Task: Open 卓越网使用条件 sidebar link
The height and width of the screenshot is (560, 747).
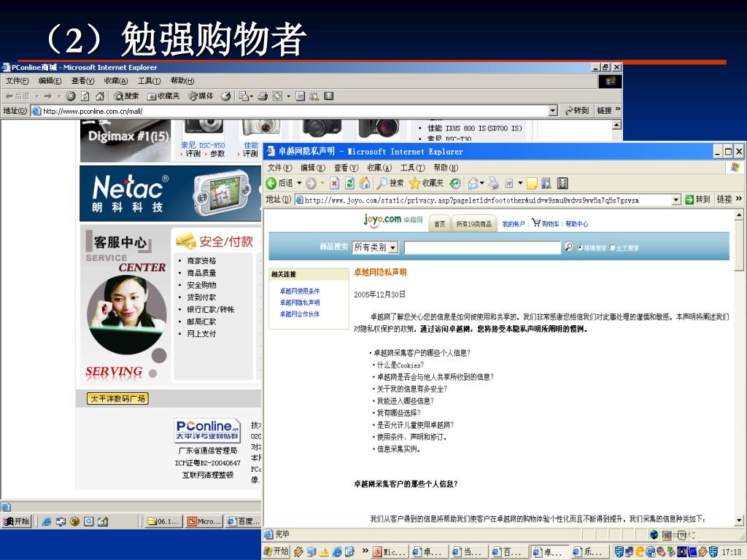Action: [x=300, y=291]
